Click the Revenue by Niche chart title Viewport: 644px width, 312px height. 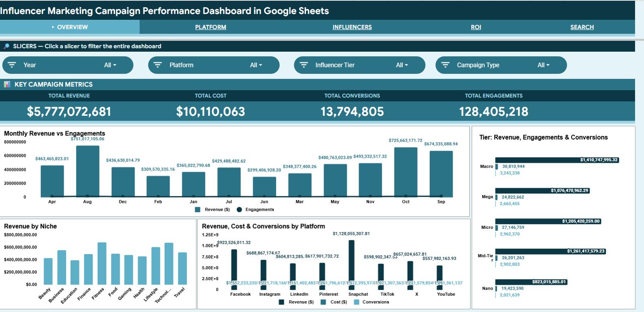(x=30, y=226)
